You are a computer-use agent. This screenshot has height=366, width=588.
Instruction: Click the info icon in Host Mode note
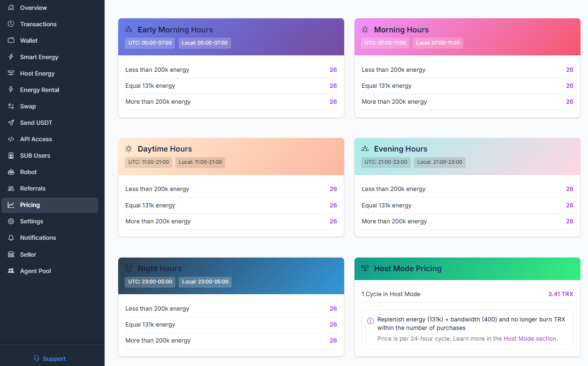point(370,321)
